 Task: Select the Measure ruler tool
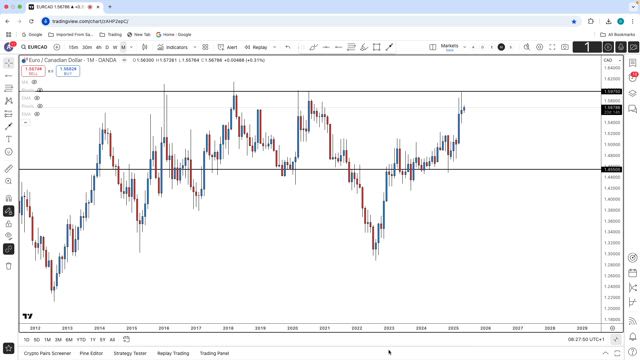pos(9,168)
